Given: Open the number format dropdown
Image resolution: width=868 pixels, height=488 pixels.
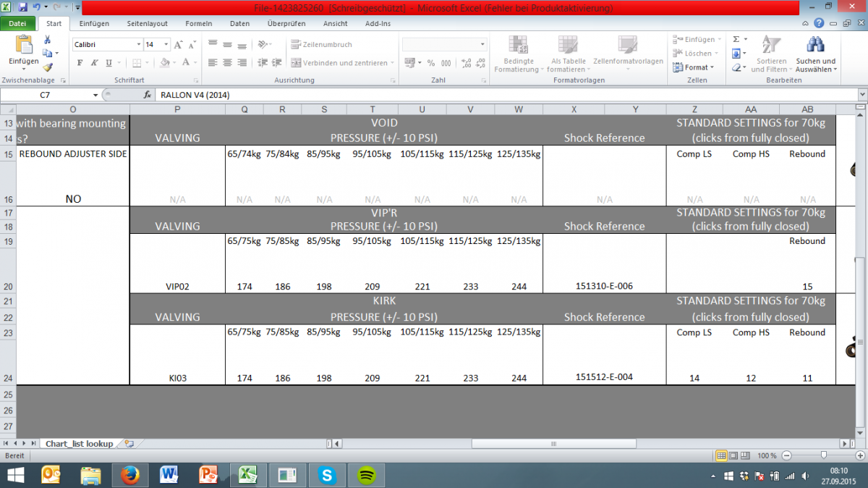Looking at the screenshot, I should coord(482,45).
